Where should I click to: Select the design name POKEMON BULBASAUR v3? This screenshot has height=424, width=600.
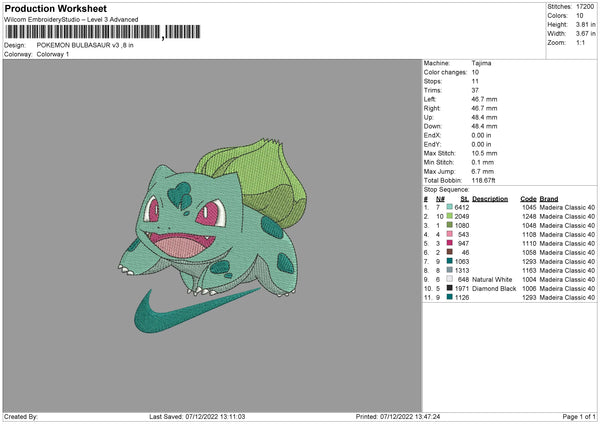point(78,45)
